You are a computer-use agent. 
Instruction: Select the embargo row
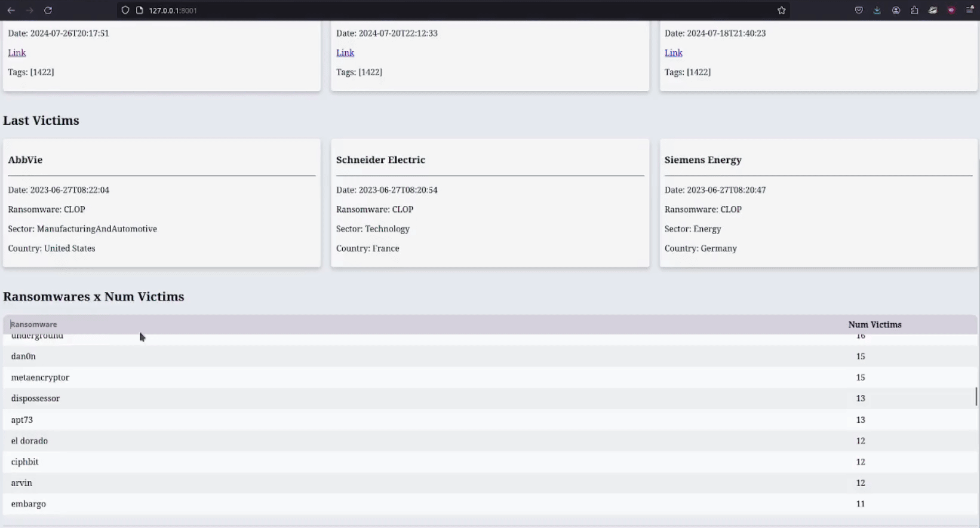pos(490,504)
